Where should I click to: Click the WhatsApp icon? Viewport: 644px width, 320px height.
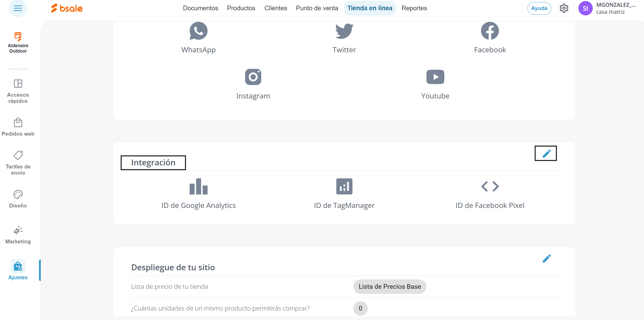pyautogui.click(x=198, y=31)
